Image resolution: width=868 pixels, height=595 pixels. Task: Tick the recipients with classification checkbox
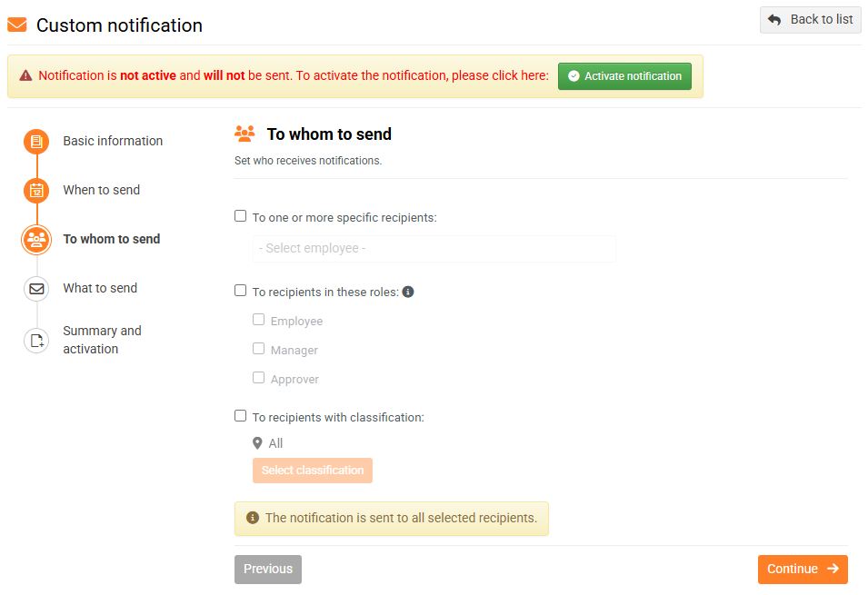pos(241,416)
